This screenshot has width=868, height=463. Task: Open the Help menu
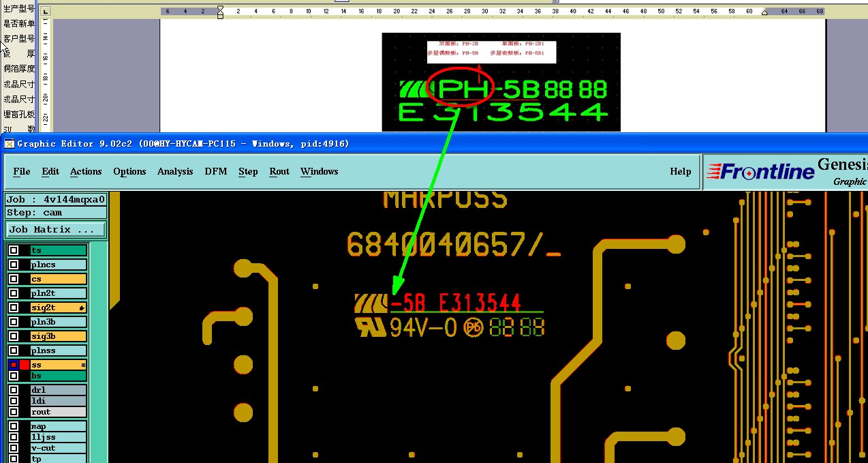tap(680, 171)
